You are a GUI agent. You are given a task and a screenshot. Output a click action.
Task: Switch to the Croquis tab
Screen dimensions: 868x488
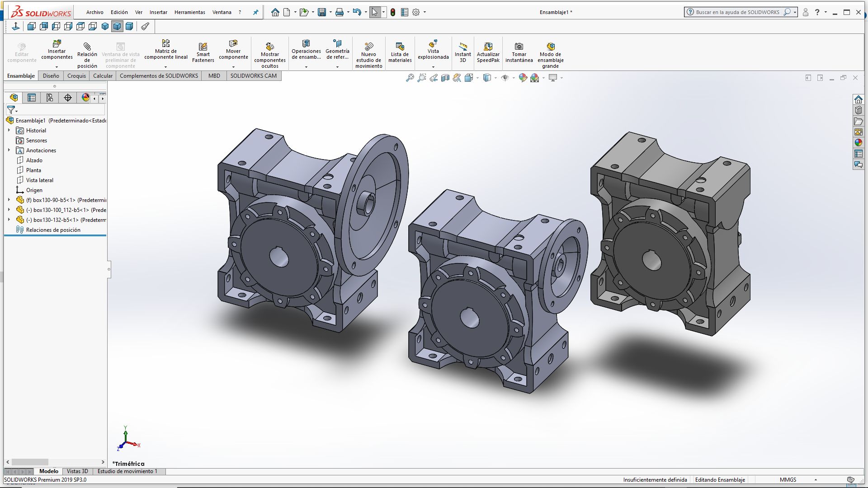click(76, 76)
